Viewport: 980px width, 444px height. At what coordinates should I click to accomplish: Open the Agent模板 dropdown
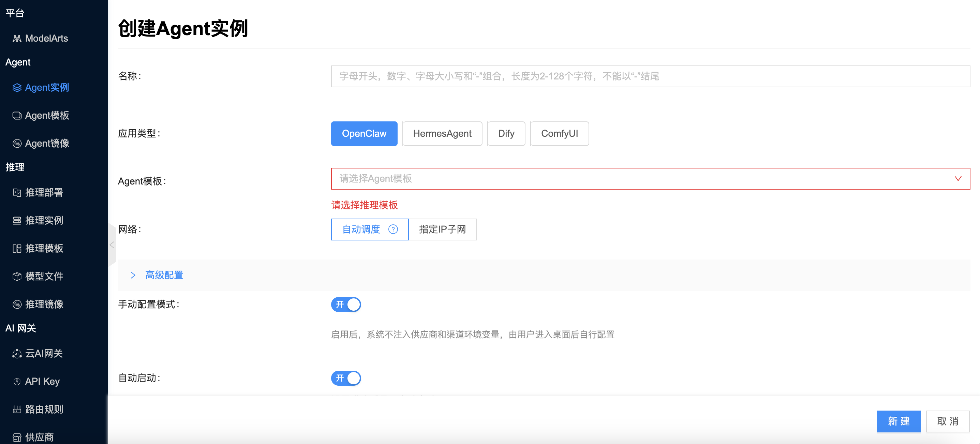(650, 179)
